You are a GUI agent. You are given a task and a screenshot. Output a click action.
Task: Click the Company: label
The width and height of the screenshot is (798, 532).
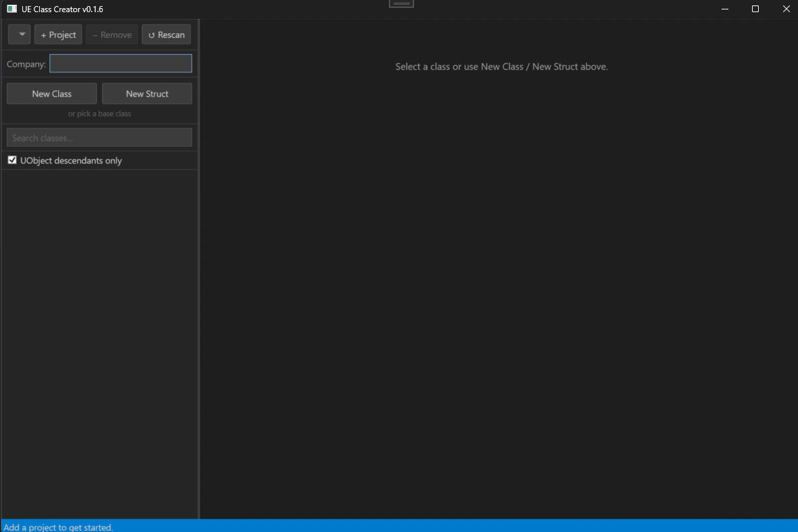coord(26,64)
